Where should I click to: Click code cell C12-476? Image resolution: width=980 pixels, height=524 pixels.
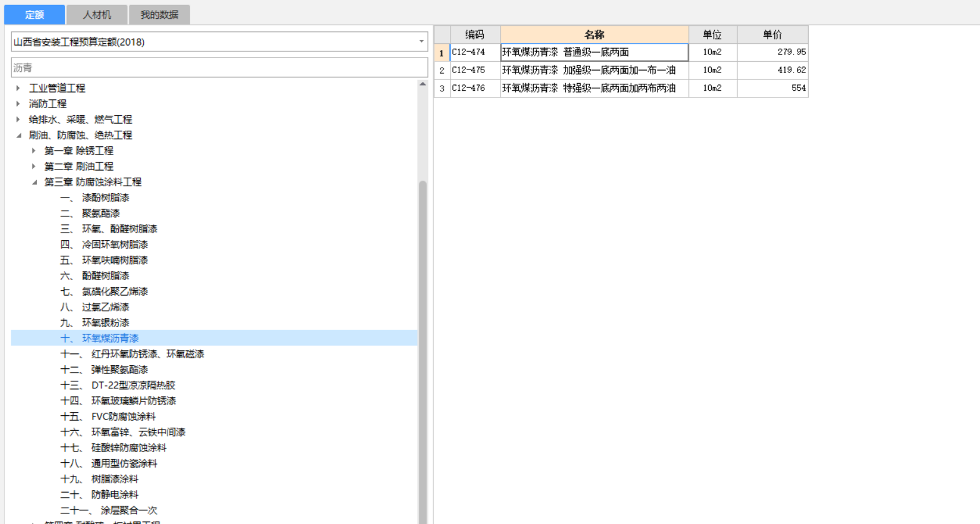click(475, 89)
